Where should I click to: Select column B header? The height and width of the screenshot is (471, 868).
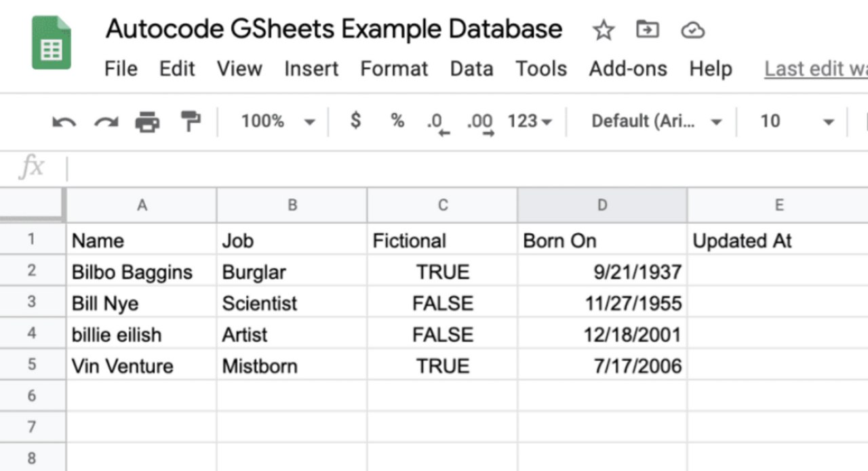[x=292, y=205]
